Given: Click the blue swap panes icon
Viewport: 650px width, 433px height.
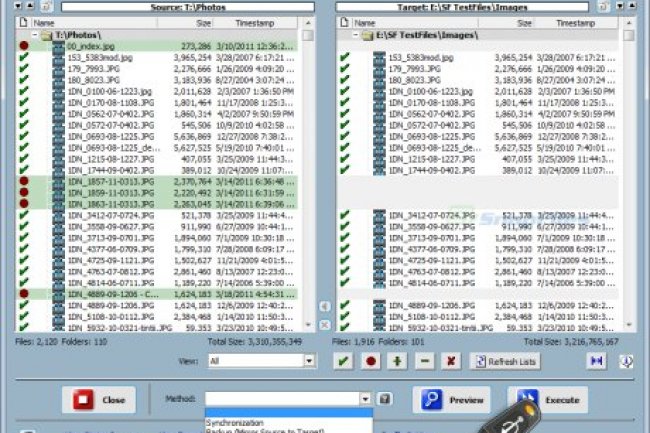Looking at the screenshot, I should coord(596,360).
